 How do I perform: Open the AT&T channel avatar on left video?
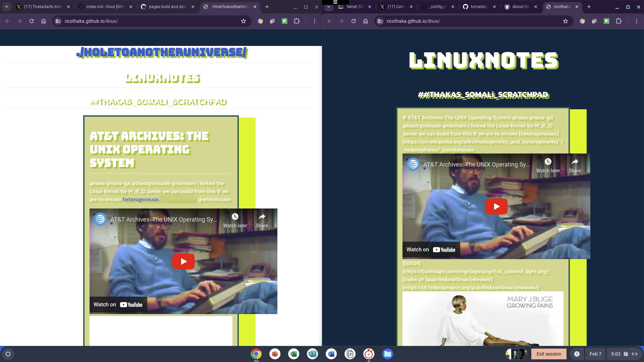(100, 219)
